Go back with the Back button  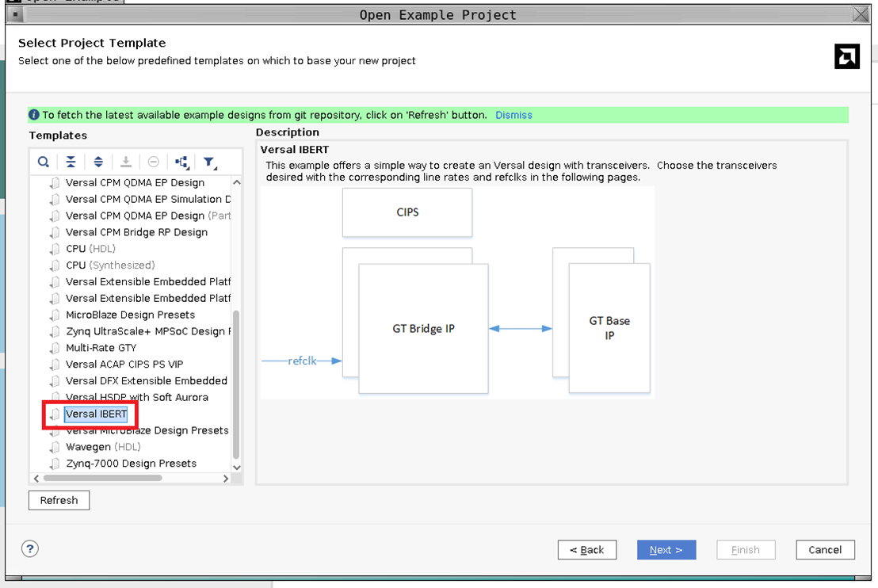(587, 550)
